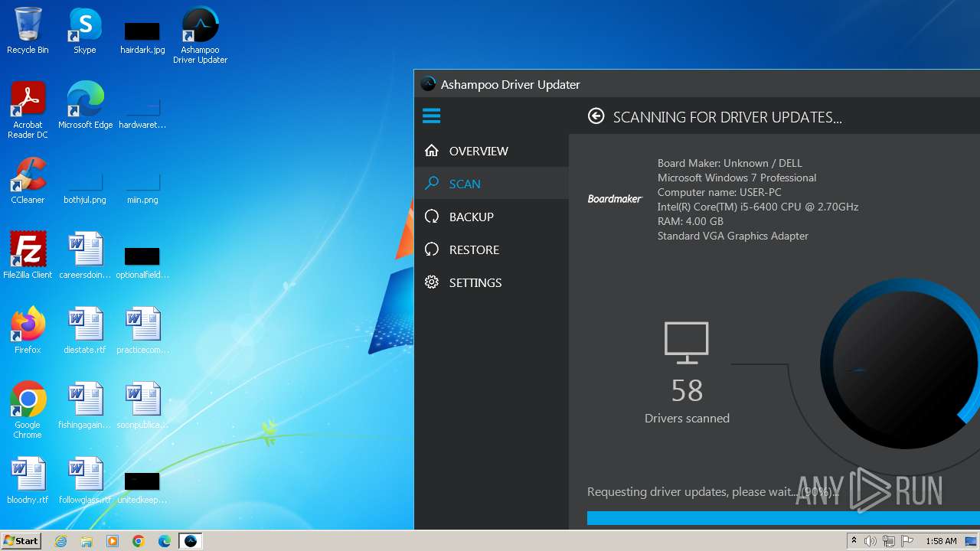Open the FileZilla Client desktop shortcut
This screenshot has width=980, height=551.
point(28,256)
